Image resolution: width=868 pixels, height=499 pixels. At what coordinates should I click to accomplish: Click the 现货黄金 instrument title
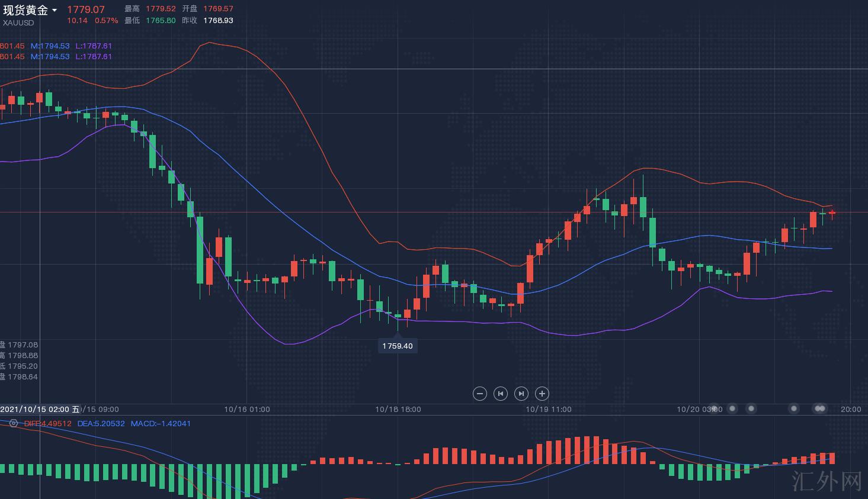tap(25, 10)
